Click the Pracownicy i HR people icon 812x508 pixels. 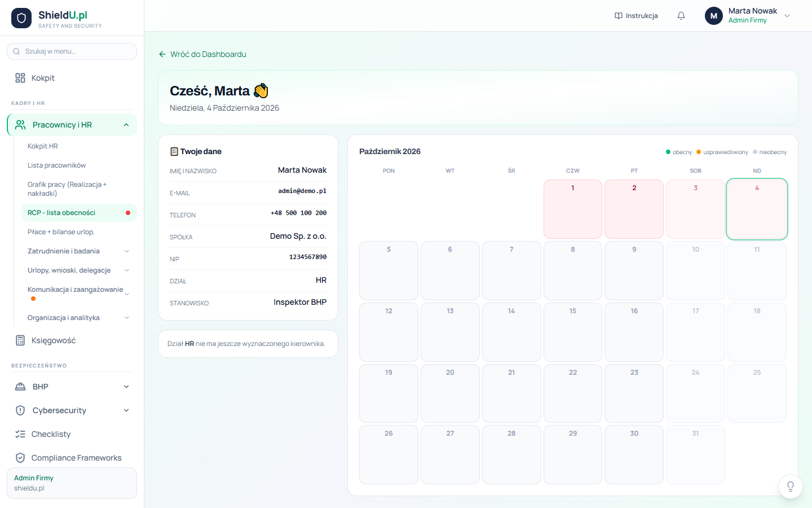point(20,125)
